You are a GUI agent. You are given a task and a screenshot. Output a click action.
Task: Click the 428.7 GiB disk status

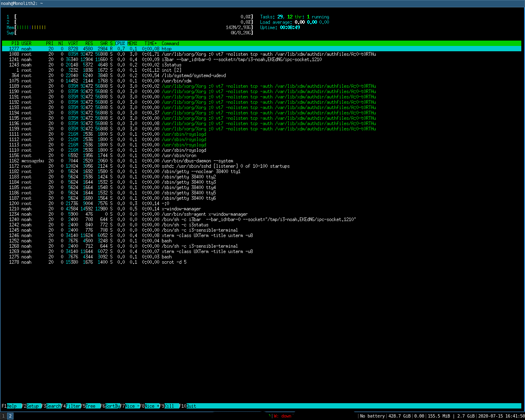tap(400, 416)
